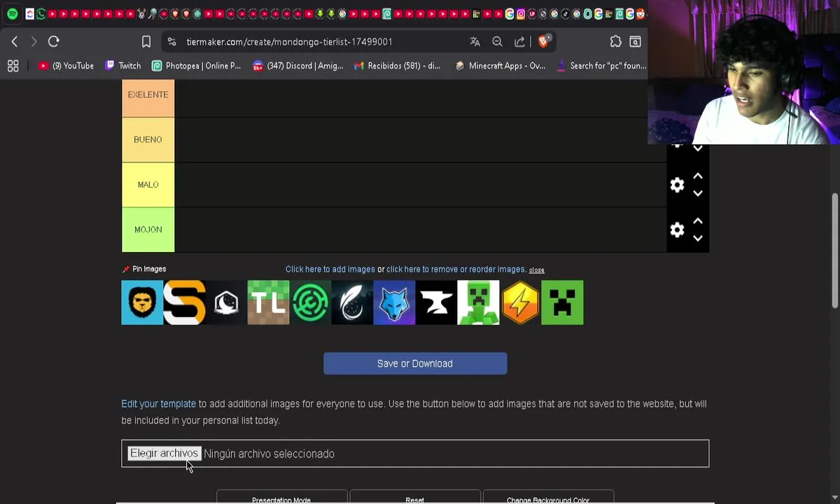
Task: Click the browser back arrow
Action: pos(15,42)
